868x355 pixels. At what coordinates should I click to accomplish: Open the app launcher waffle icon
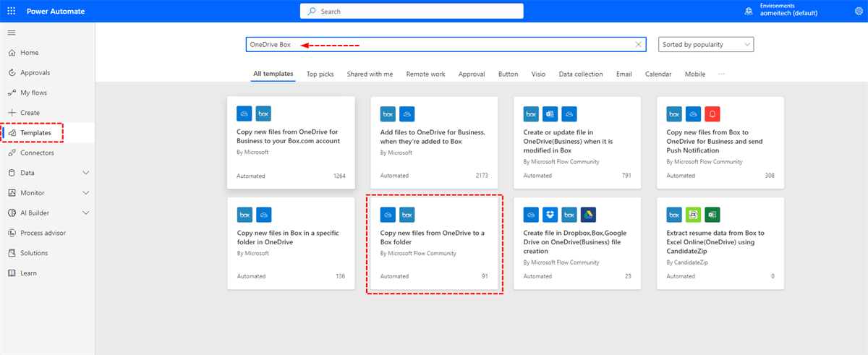coord(11,12)
